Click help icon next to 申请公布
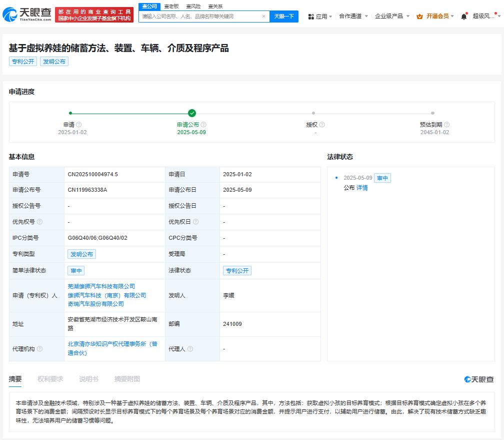The width and height of the screenshot is (504, 440). point(203,125)
